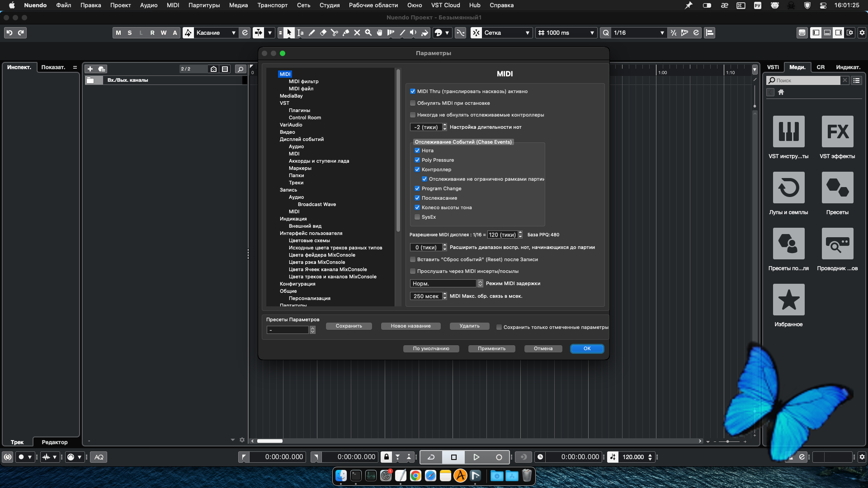This screenshot has width=868, height=488.
Task: Open the preference presets dropdown
Action: 291,330
